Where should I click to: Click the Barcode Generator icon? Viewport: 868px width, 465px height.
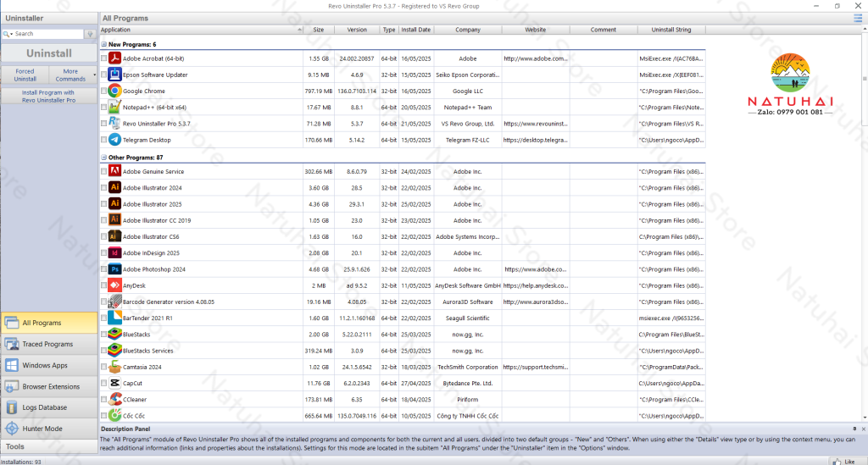click(114, 302)
